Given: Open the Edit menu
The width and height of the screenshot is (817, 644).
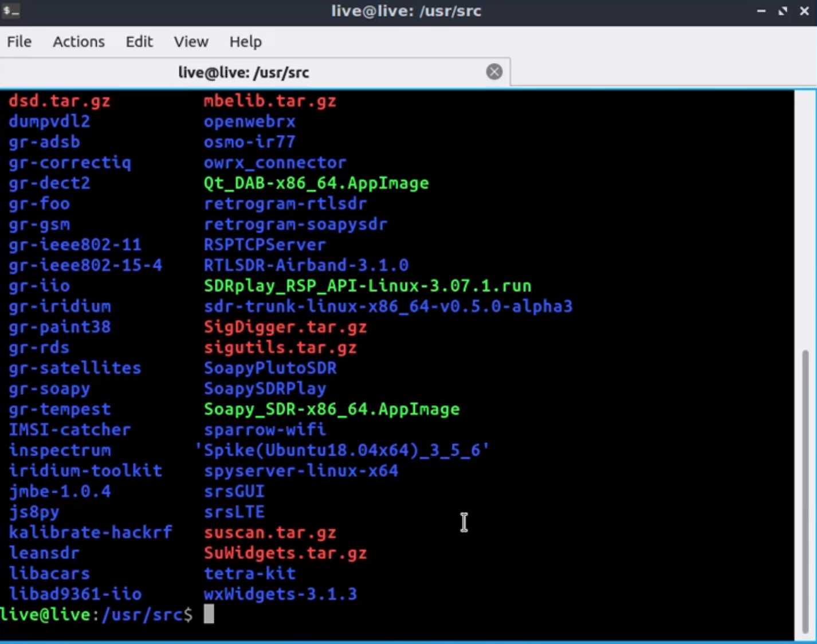Looking at the screenshot, I should (139, 42).
